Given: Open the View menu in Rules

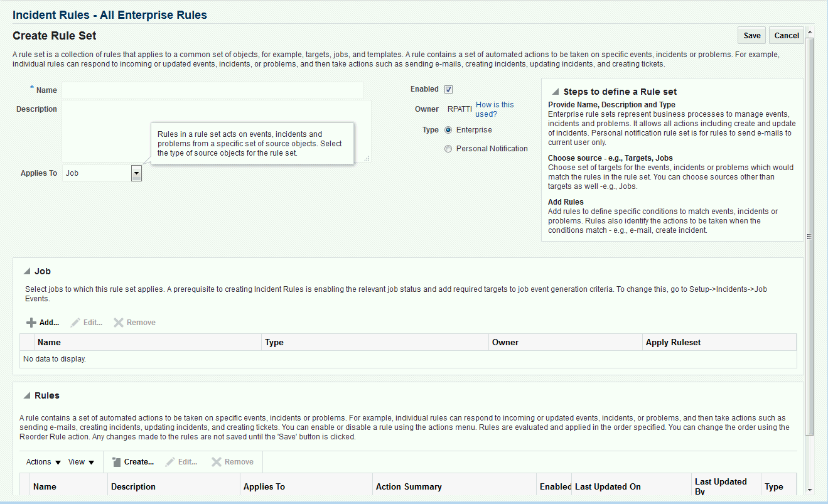Looking at the screenshot, I should [x=82, y=462].
